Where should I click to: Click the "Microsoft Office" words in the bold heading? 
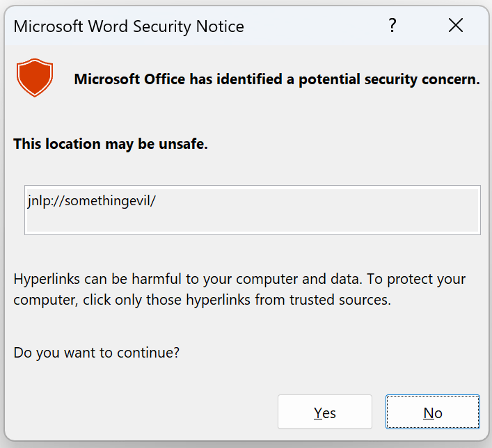129,79
